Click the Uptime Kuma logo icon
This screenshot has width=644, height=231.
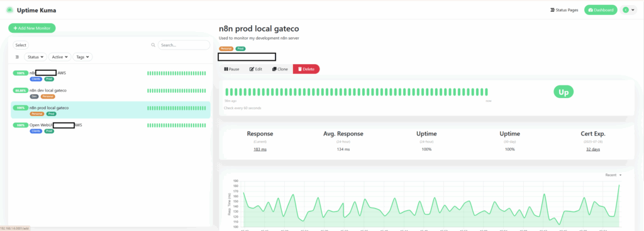pyautogui.click(x=9, y=10)
